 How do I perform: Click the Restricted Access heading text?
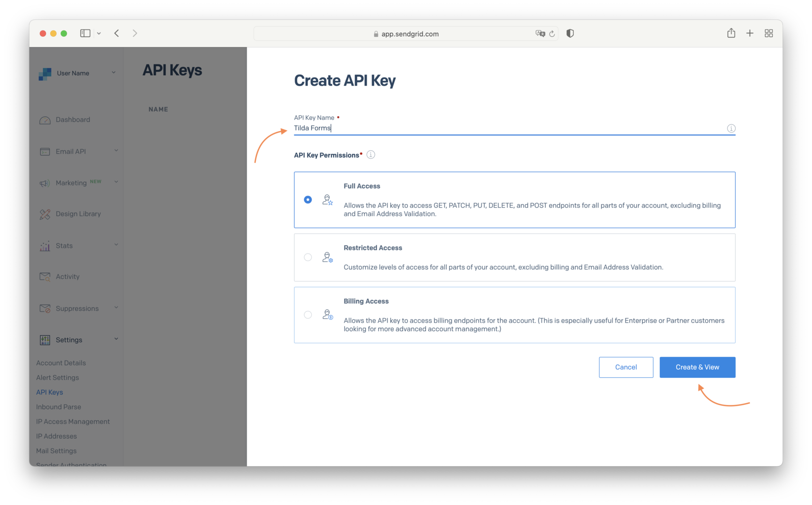coord(373,248)
